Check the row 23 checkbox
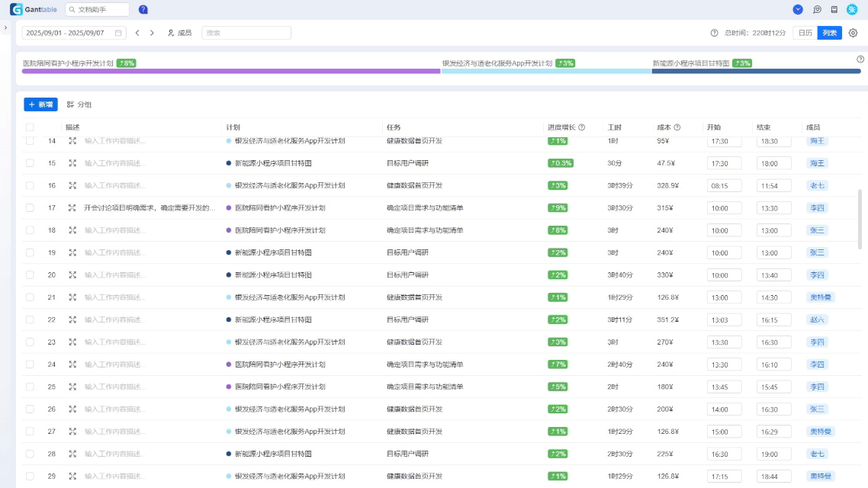 tap(30, 342)
